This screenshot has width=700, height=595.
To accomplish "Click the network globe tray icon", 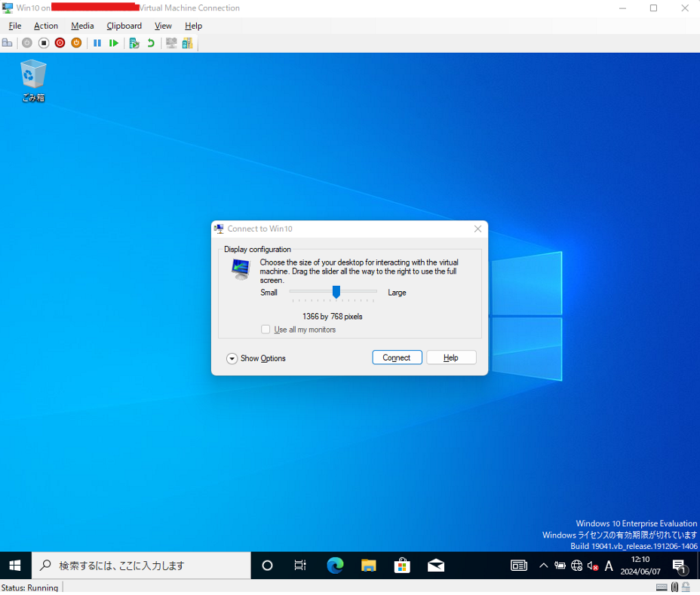I will pyautogui.click(x=576, y=566).
